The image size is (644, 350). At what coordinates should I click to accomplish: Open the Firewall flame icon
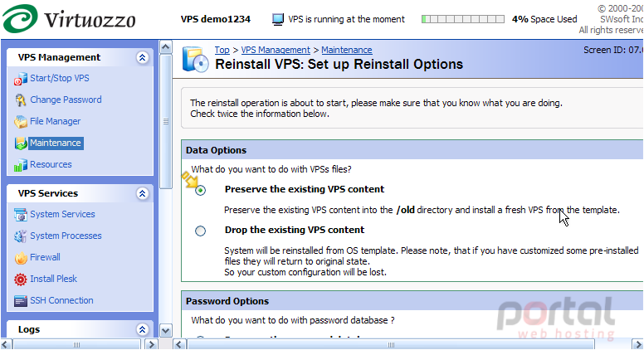pyautogui.click(x=21, y=258)
